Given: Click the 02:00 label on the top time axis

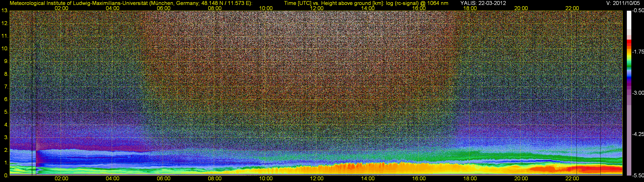Looking at the screenshot, I should [x=61, y=8].
